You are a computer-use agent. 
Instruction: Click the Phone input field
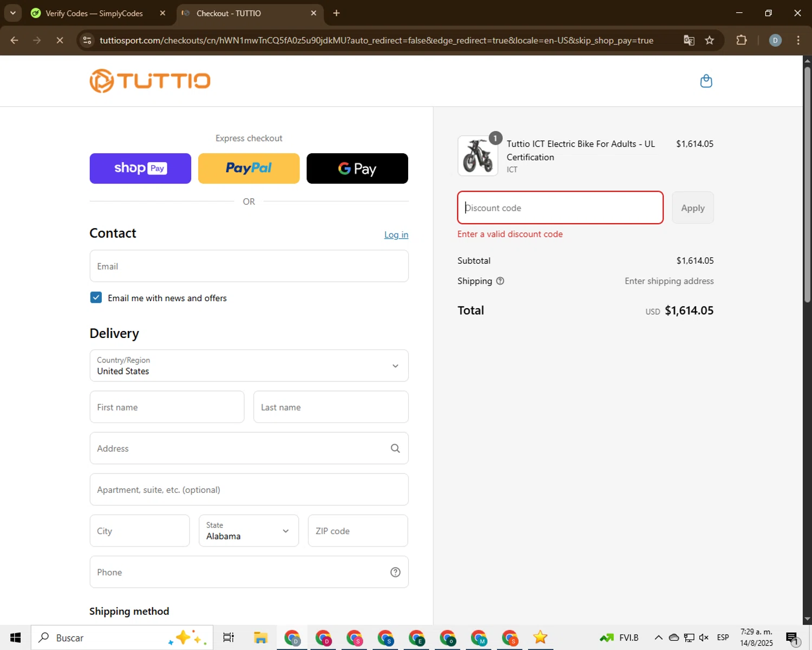[249, 572]
